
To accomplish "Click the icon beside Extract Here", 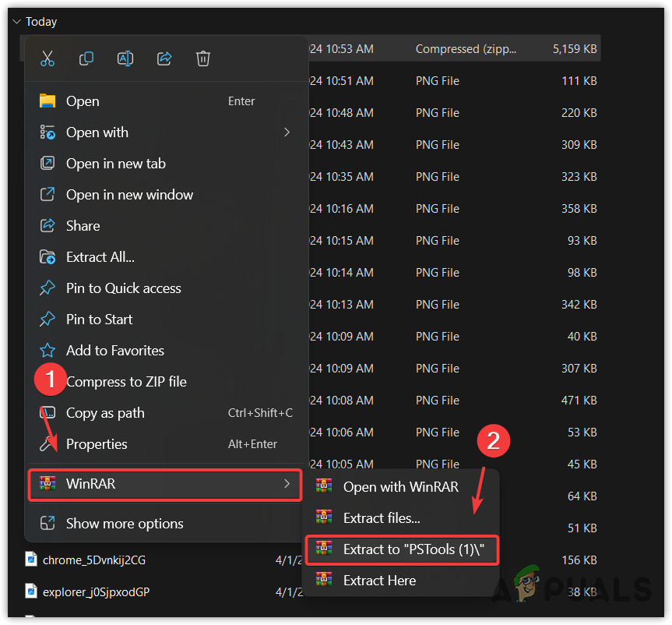I will 324,580.
